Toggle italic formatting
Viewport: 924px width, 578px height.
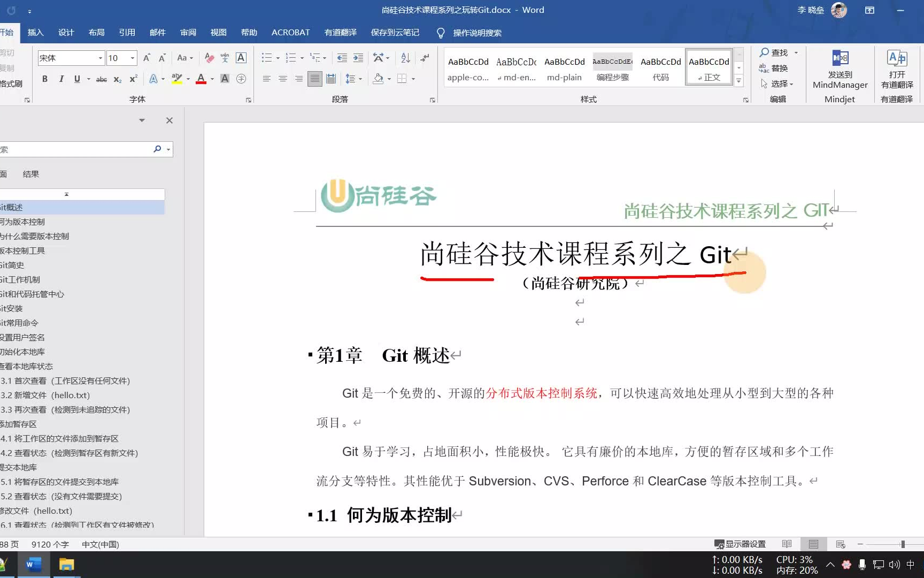(x=61, y=79)
